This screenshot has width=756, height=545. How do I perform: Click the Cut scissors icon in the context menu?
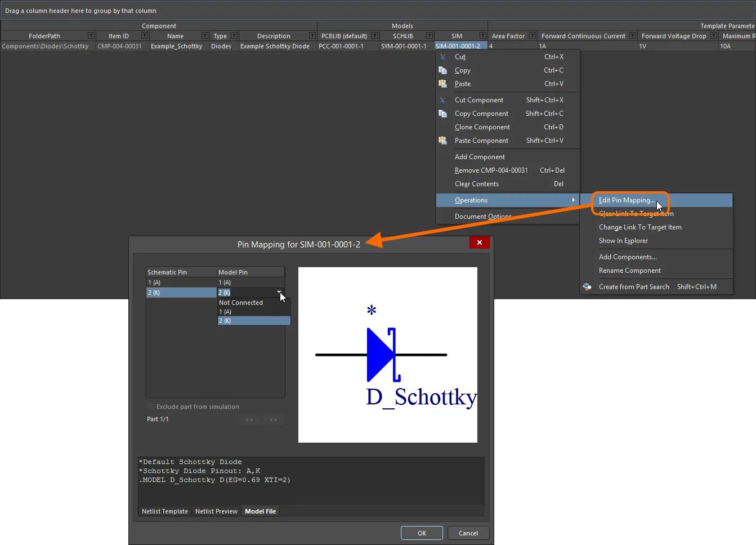(443, 56)
